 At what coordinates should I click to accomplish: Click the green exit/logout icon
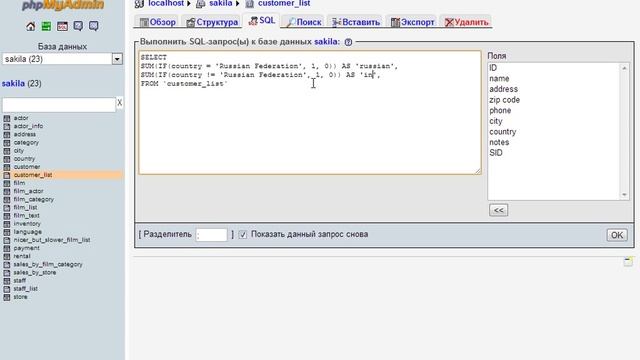click(46, 27)
